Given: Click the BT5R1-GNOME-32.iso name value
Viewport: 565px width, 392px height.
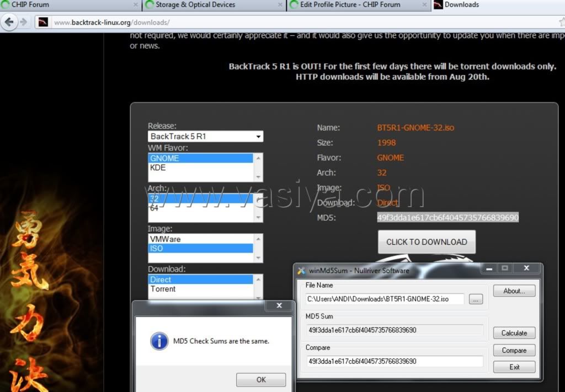Looking at the screenshot, I should point(415,127).
